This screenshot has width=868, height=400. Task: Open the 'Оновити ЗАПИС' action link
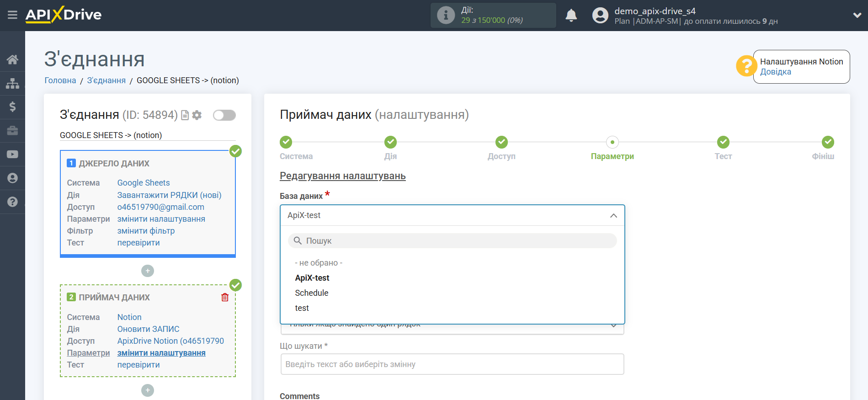(x=149, y=329)
